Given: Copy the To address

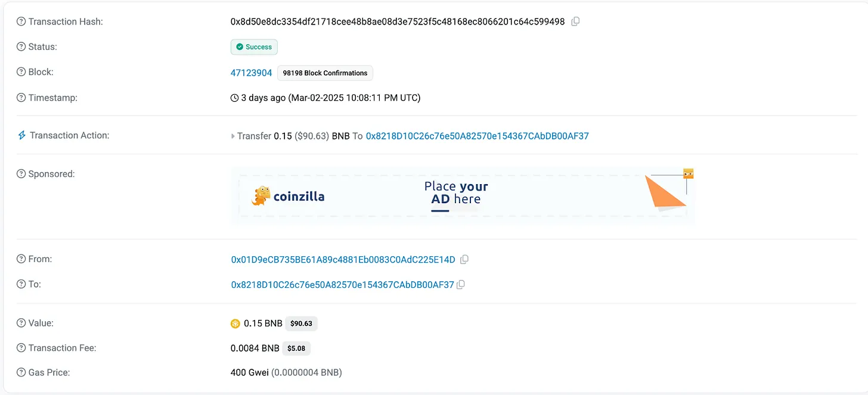Looking at the screenshot, I should 461,285.
